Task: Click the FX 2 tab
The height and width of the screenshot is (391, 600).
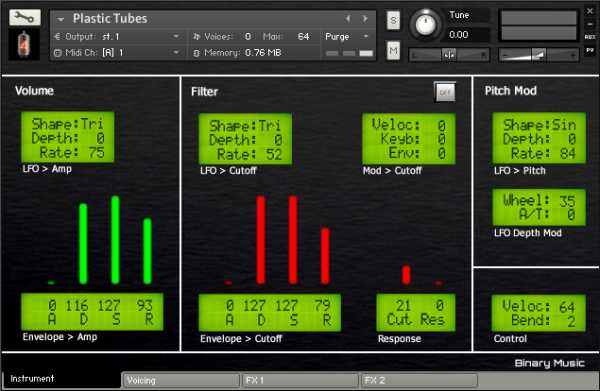Action: click(x=419, y=380)
